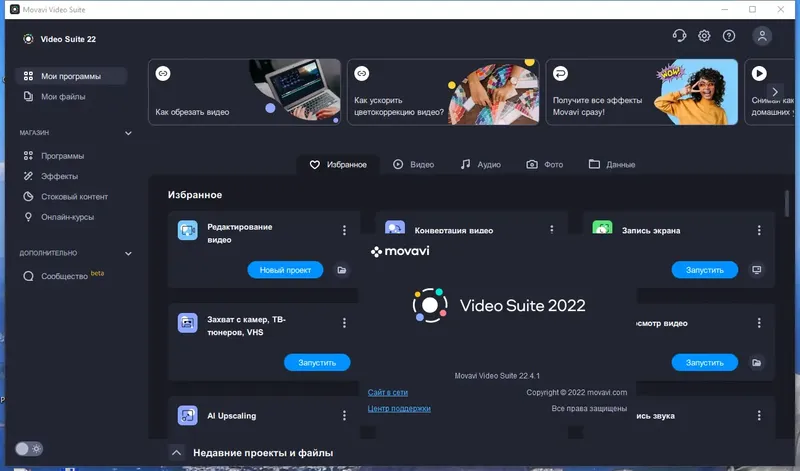Switch to the "Фото" tab
This screenshot has height=471, width=800.
pos(545,164)
